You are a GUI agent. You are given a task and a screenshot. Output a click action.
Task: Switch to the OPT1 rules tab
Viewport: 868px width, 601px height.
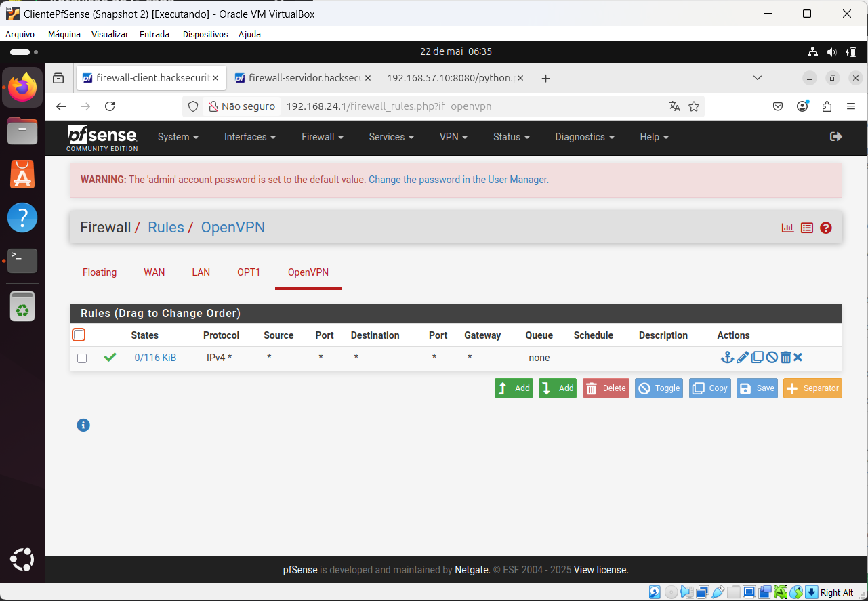coord(249,272)
